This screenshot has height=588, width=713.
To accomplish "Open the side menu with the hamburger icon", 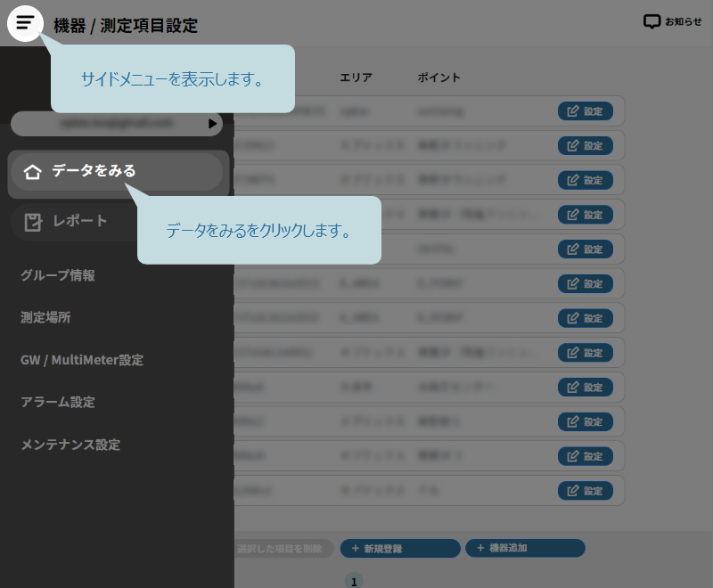I will 25,23.
